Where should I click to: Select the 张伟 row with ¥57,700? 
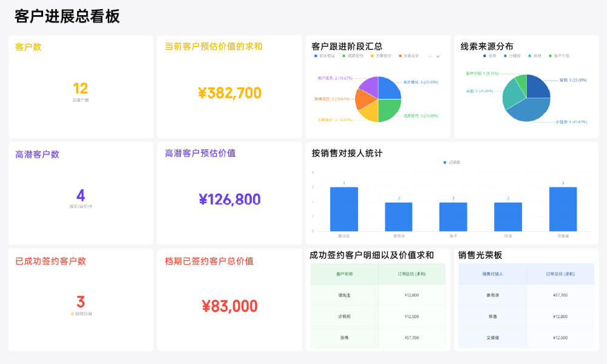click(378, 338)
